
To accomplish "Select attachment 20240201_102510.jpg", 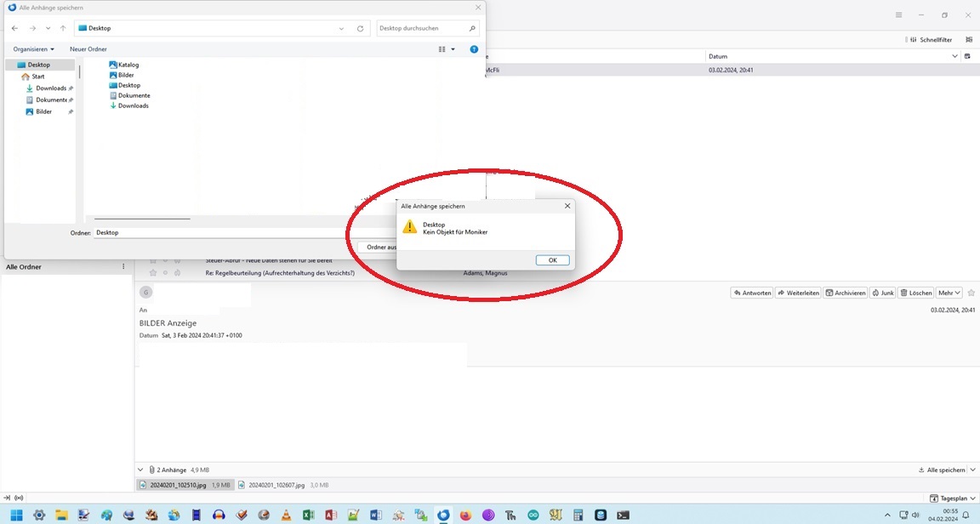I will 185,485.
